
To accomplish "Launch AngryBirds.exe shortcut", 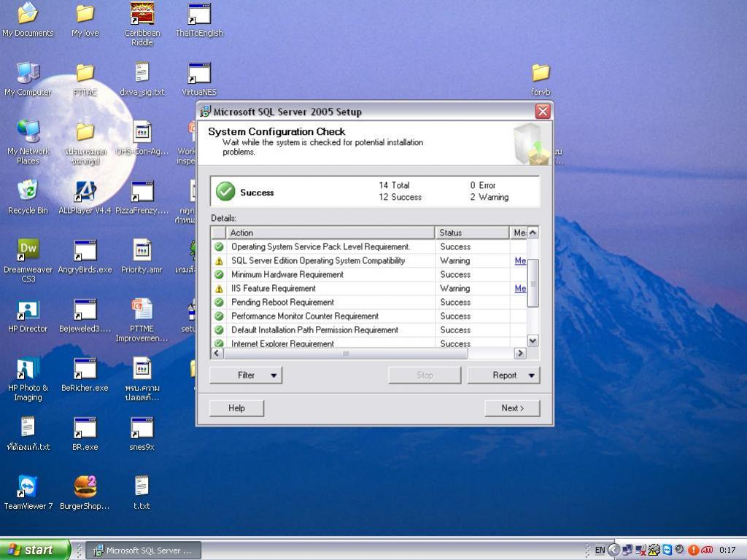I will (85, 256).
